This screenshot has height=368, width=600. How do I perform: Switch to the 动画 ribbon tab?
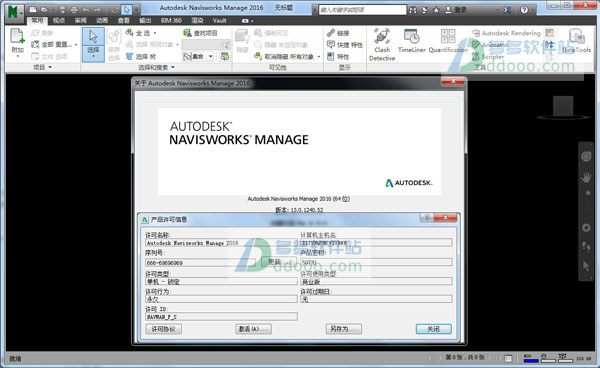pyautogui.click(x=102, y=20)
